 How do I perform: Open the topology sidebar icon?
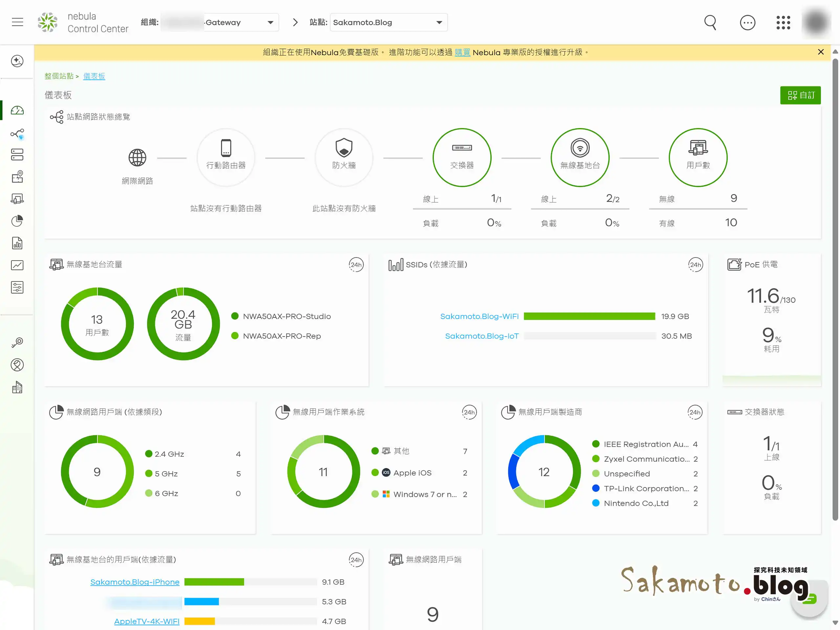click(17, 134)
